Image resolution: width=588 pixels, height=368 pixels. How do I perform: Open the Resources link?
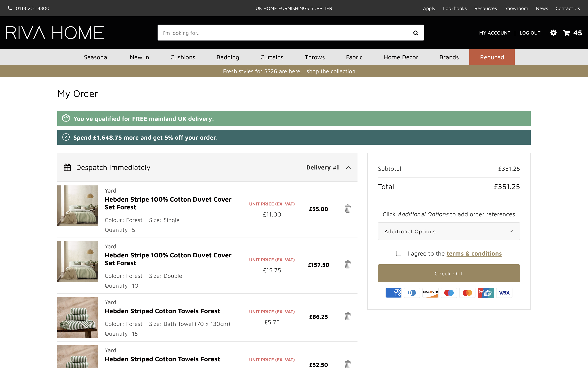486,8
